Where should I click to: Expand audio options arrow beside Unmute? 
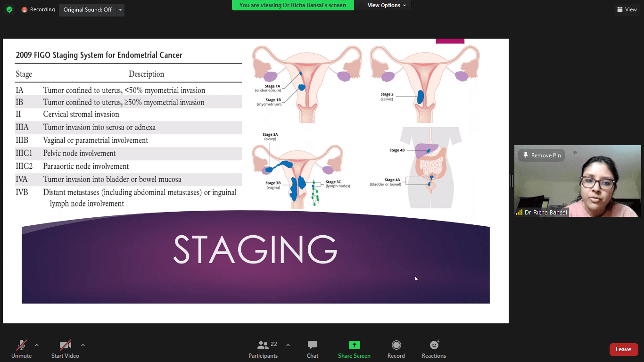[x=37, y=345]
